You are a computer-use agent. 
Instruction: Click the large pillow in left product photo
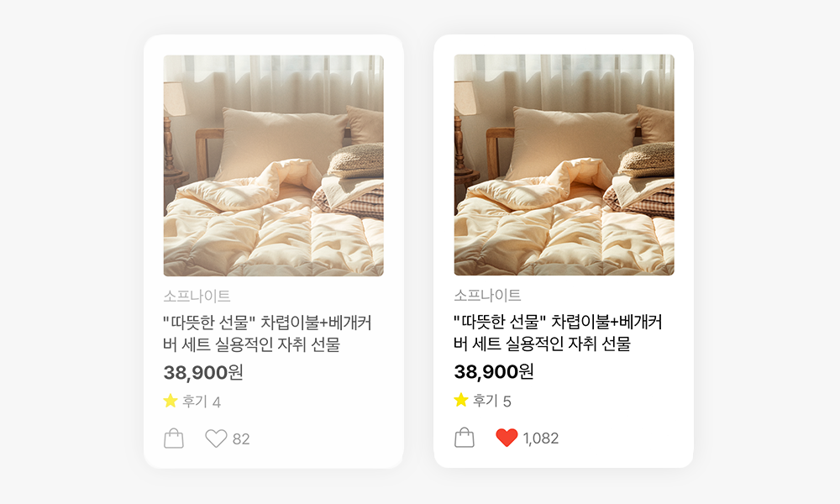[x=281, y=142]
